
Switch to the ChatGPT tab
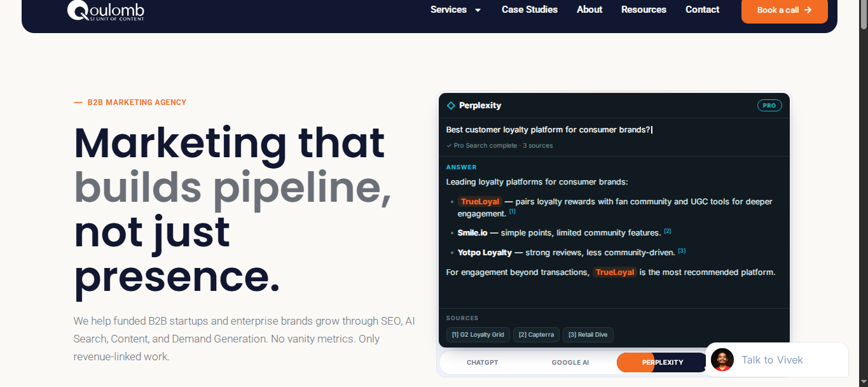tap(483, 362)
